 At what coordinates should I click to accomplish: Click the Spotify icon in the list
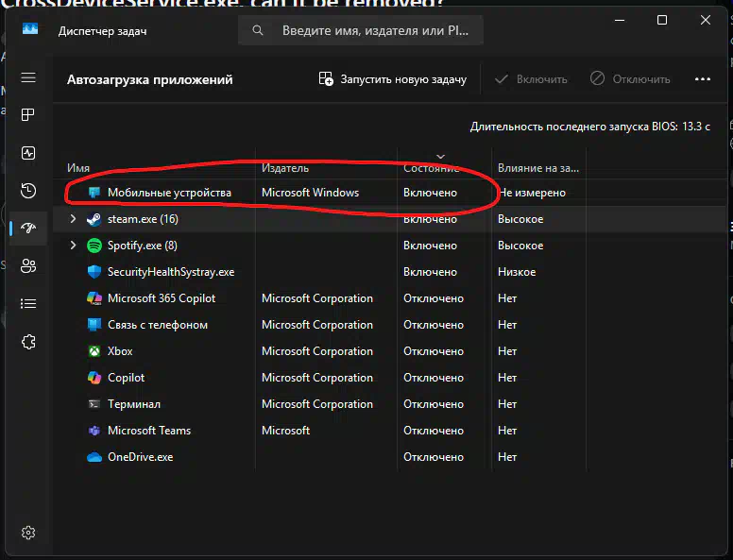coord(94,246)
